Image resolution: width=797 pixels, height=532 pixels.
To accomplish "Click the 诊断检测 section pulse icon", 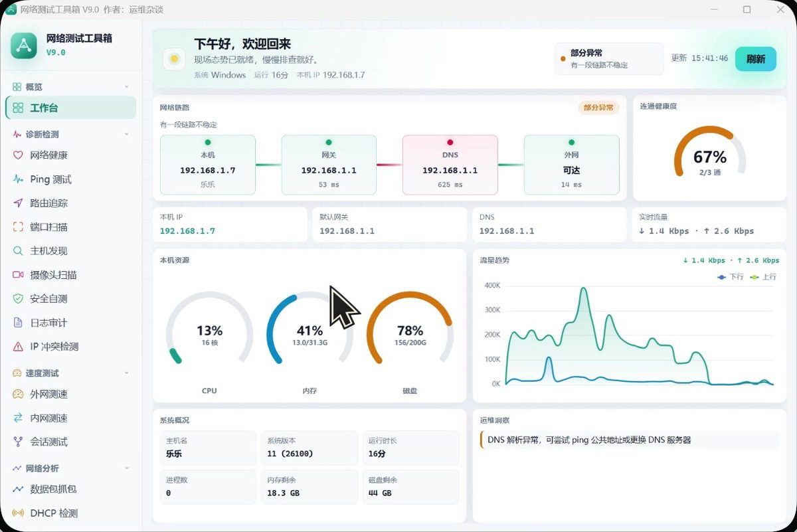I will [17, 134].
